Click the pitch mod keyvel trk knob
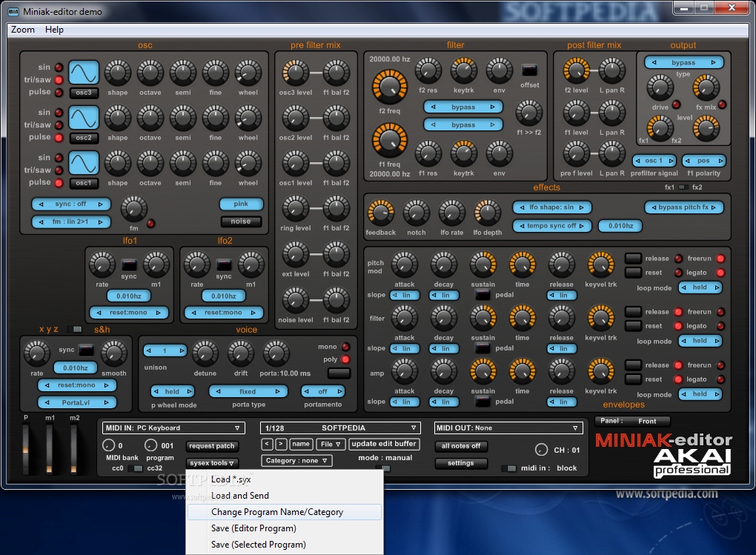The image size is (756, 555). [601, 265]
